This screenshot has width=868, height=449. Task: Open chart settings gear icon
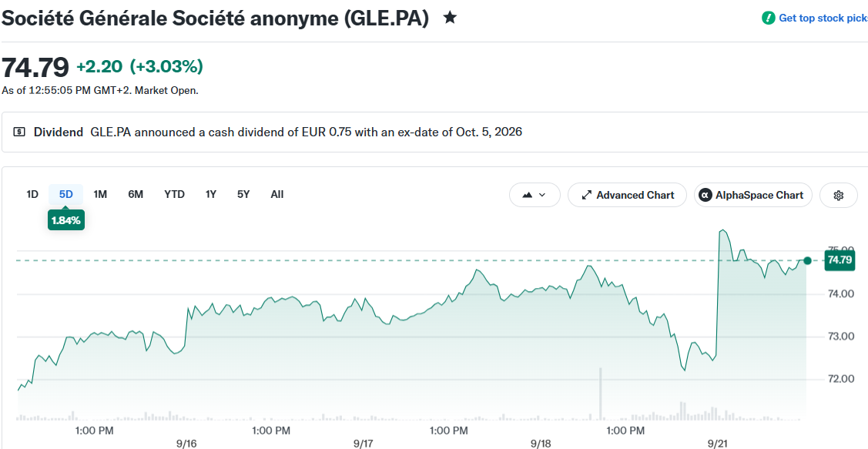point(838,195)
